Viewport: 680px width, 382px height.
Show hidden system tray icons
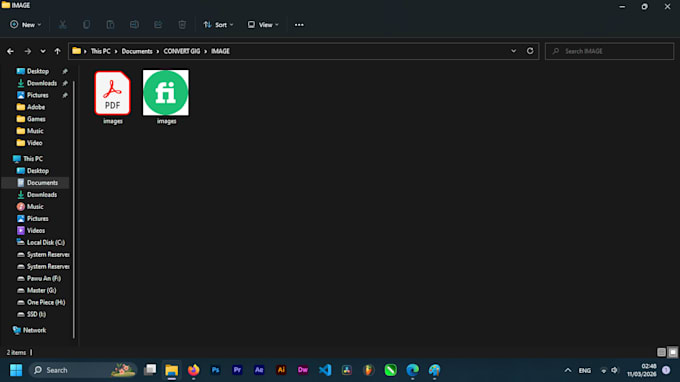pos(568,370)
